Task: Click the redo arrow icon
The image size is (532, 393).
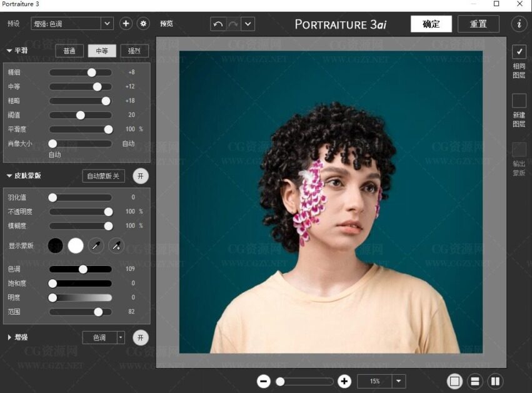Action: point(233,24)
